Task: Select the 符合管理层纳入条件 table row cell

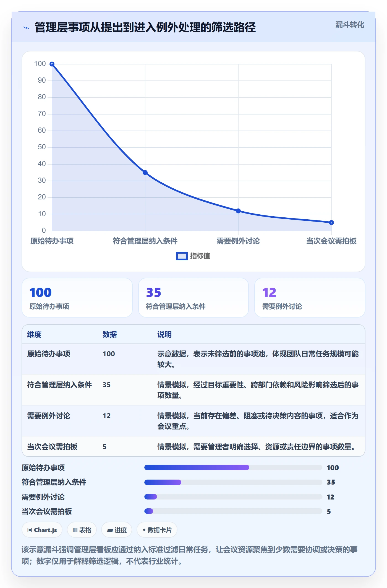Action: pos(59,385)
